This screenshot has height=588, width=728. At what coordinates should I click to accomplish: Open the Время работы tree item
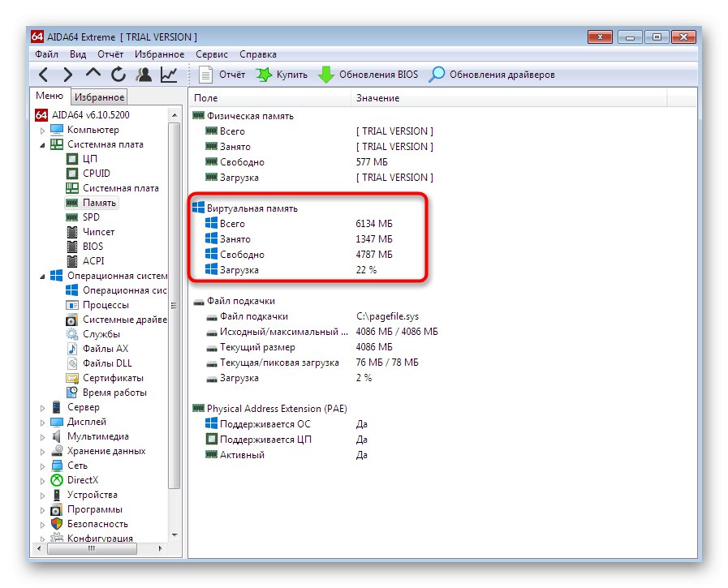tap(114, 393)
